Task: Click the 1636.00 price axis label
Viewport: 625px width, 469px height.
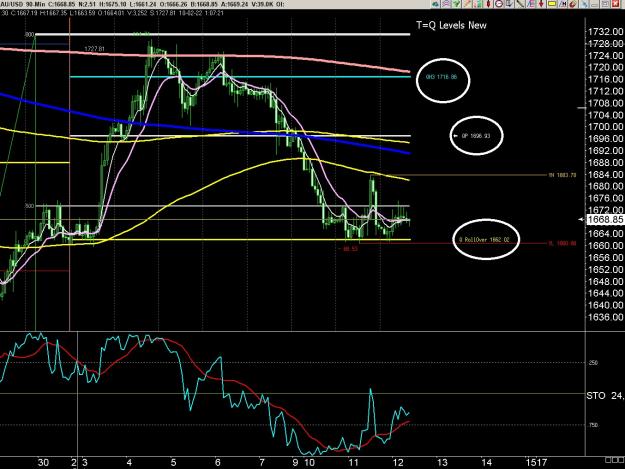Action: click(x=605, y=317)
